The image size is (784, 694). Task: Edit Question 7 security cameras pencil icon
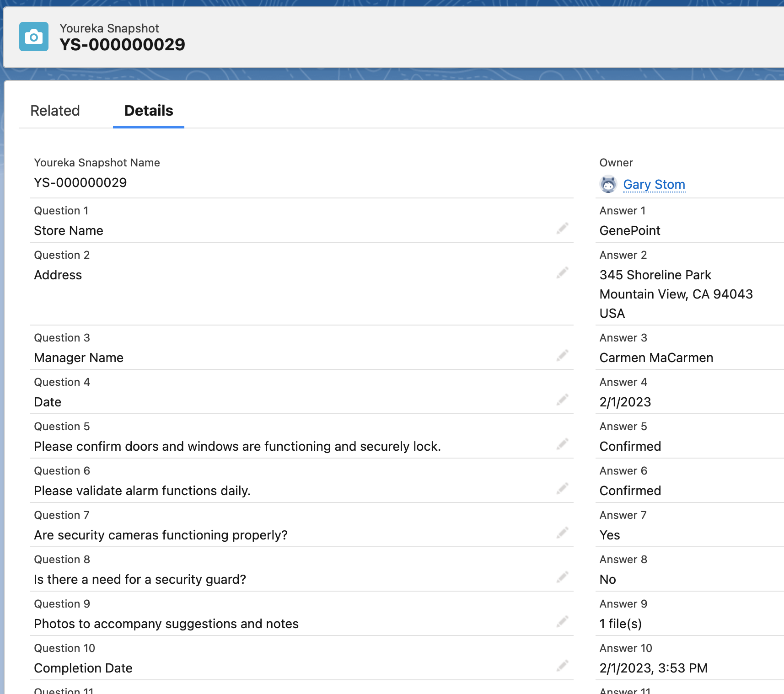pyautogui.click(x=563, y=533)
